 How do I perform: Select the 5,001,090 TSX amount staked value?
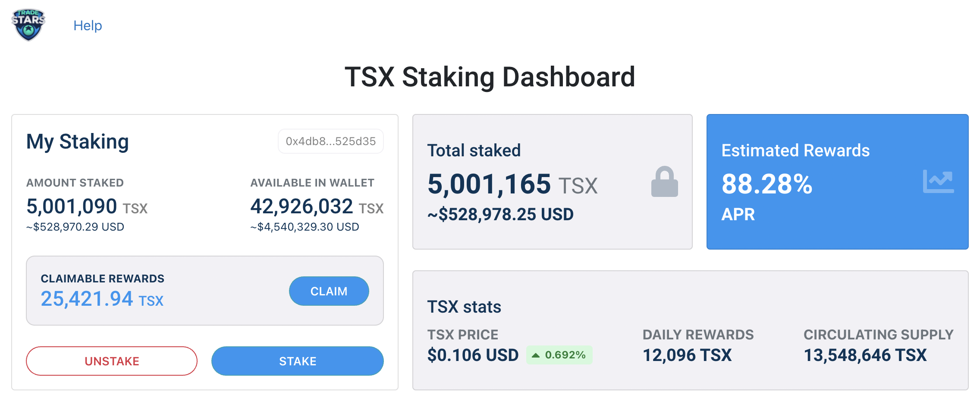(x=87, y=206)
